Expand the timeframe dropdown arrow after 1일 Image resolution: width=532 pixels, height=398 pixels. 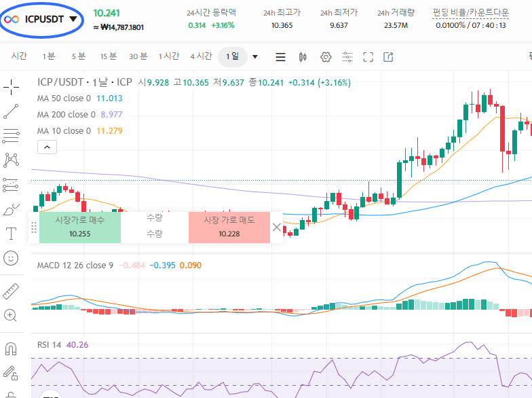click(255, 57)
